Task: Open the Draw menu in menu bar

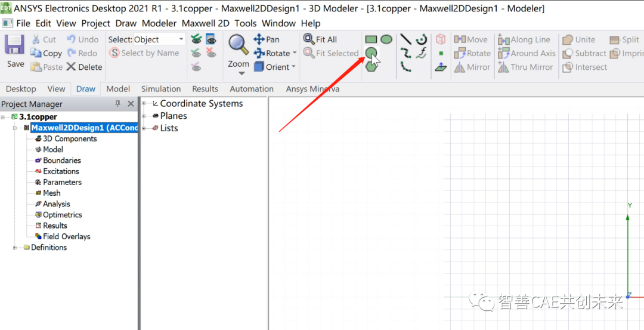Action: tap(126, 23)
